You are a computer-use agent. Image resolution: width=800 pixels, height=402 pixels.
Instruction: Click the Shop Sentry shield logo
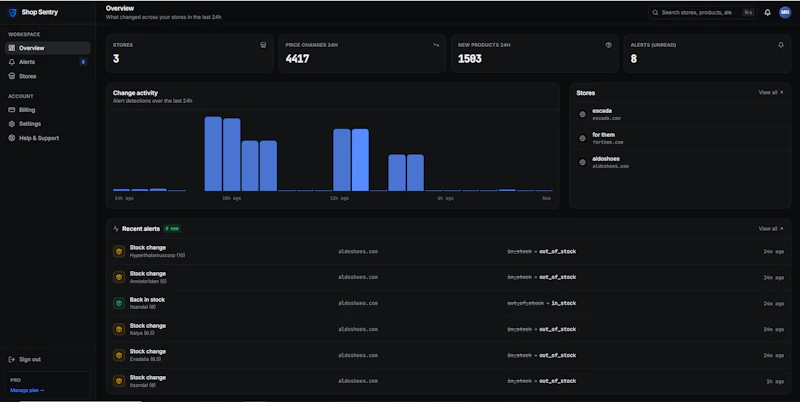(13, 12)
